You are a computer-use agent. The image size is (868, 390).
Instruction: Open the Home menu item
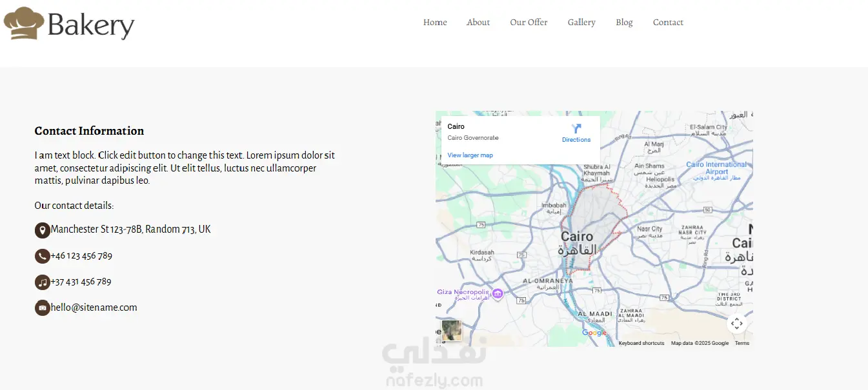coord(435,22)
